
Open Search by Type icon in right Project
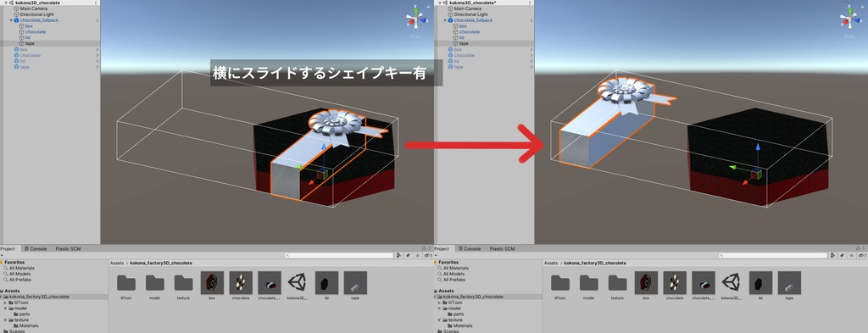[833, 256]
